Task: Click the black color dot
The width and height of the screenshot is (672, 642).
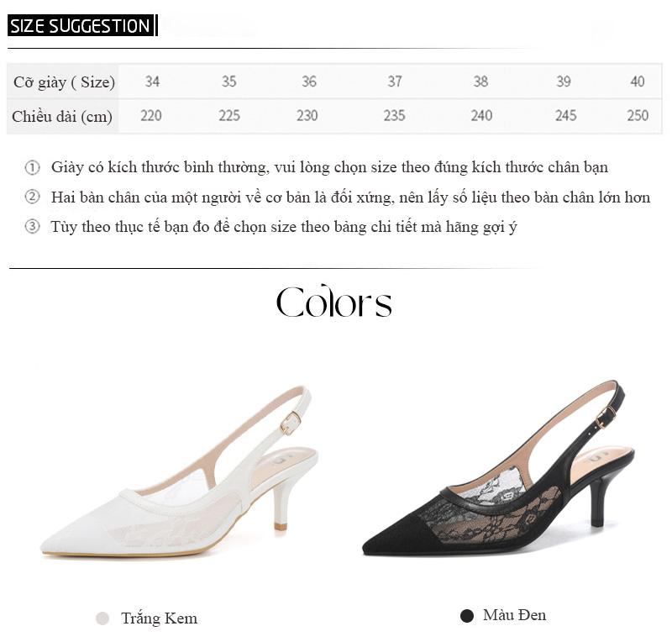Action: (x=467, y=616)
